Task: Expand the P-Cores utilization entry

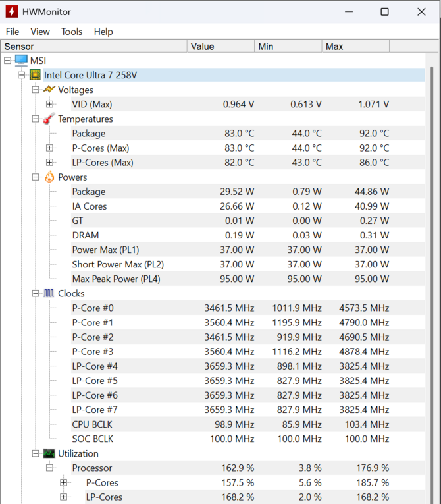Action: click(x=64, y=482)
